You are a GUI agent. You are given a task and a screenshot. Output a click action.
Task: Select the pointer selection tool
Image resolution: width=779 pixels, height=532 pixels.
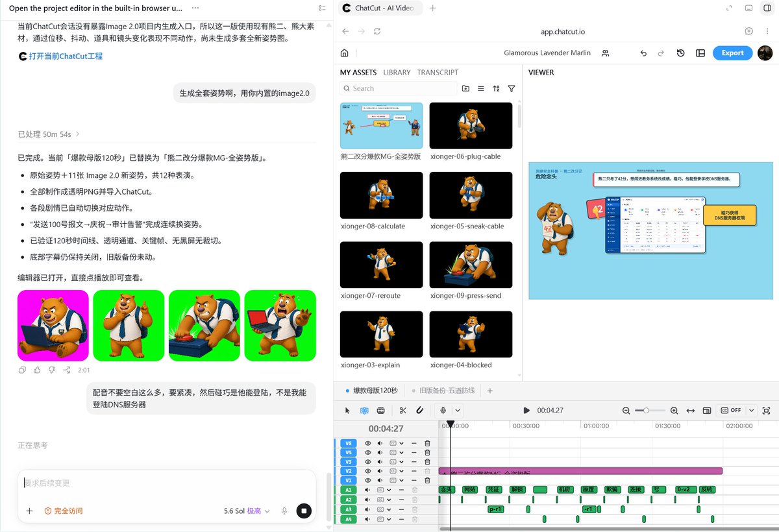click(347, 411)
